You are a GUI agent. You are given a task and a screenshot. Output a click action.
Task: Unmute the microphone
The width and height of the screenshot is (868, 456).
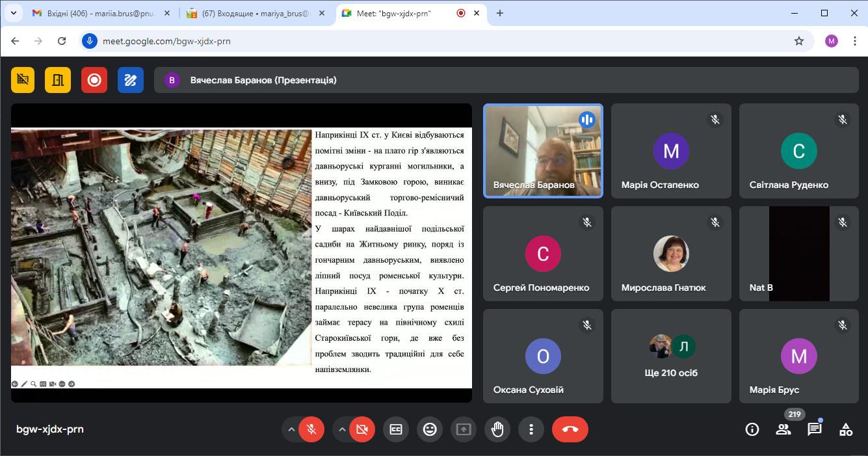point(311,429)
